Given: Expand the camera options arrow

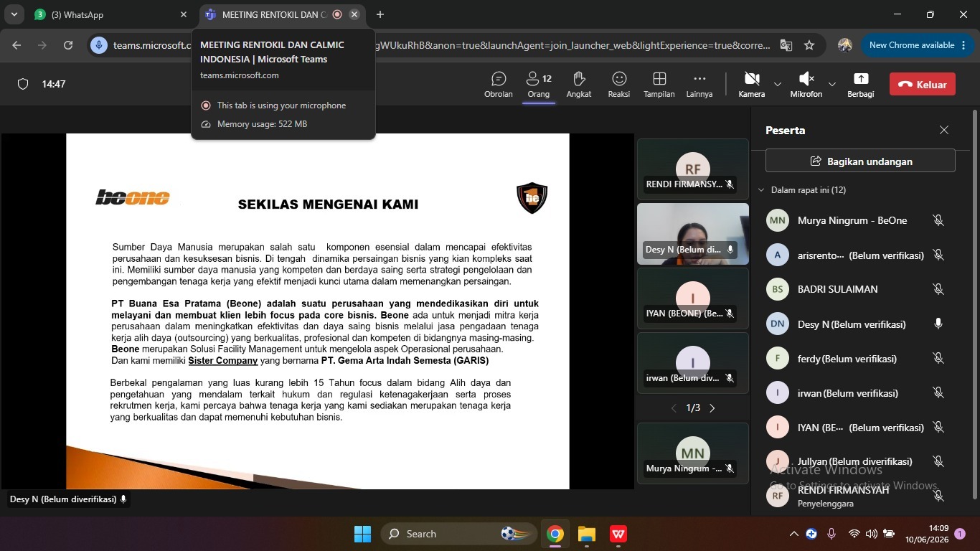Looking at the screenshot, I should (777, 85).
